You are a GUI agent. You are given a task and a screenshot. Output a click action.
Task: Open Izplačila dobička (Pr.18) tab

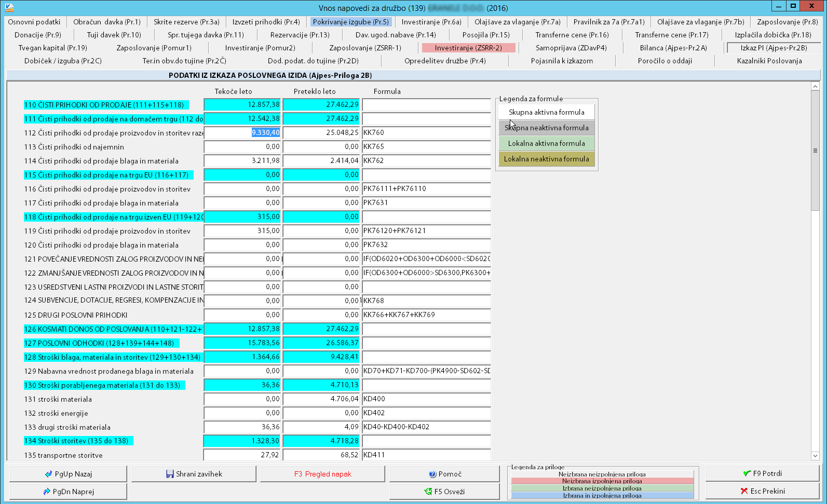[773, 35]
